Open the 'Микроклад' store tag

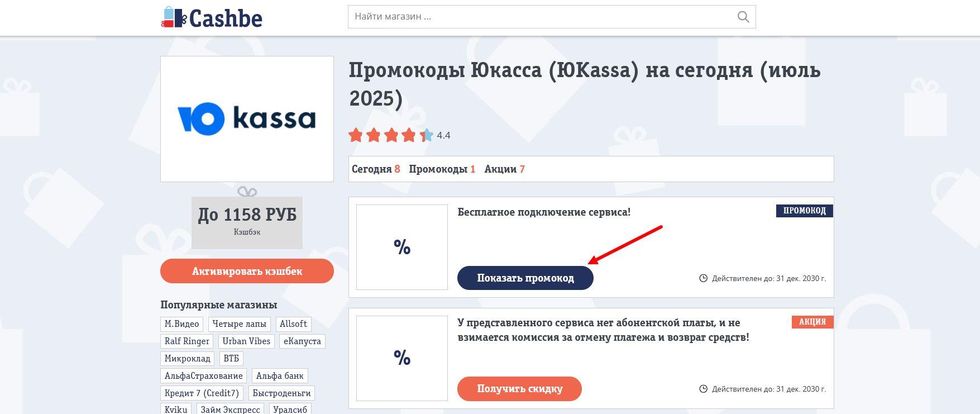[x=188, y=359]
